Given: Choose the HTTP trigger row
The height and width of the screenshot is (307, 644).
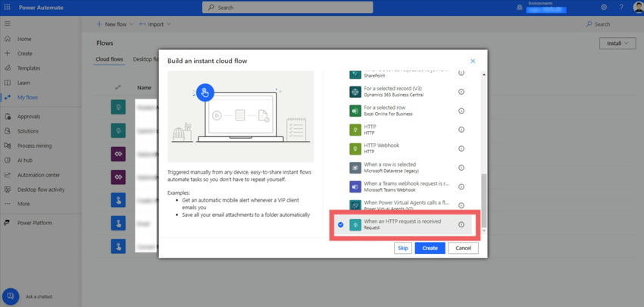Looking at the screenshot, I should [x=403, y=130].
